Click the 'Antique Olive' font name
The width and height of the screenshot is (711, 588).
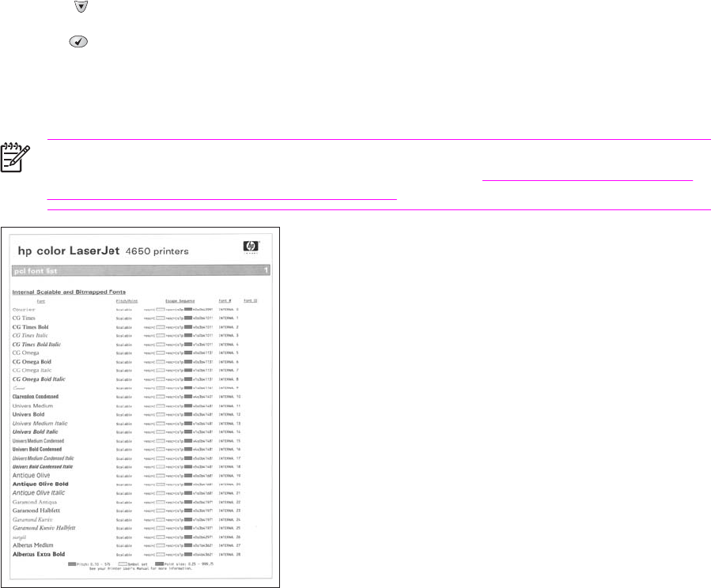pos(31,476)
